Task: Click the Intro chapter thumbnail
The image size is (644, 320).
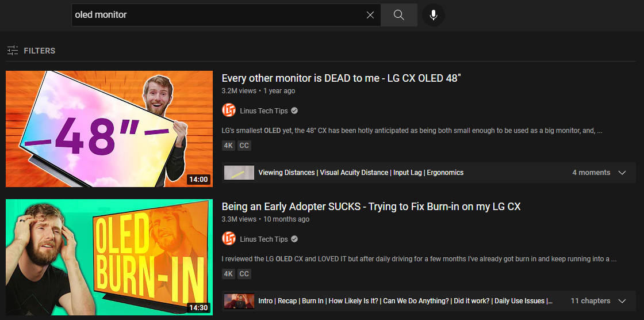Action: pos(239,301)
